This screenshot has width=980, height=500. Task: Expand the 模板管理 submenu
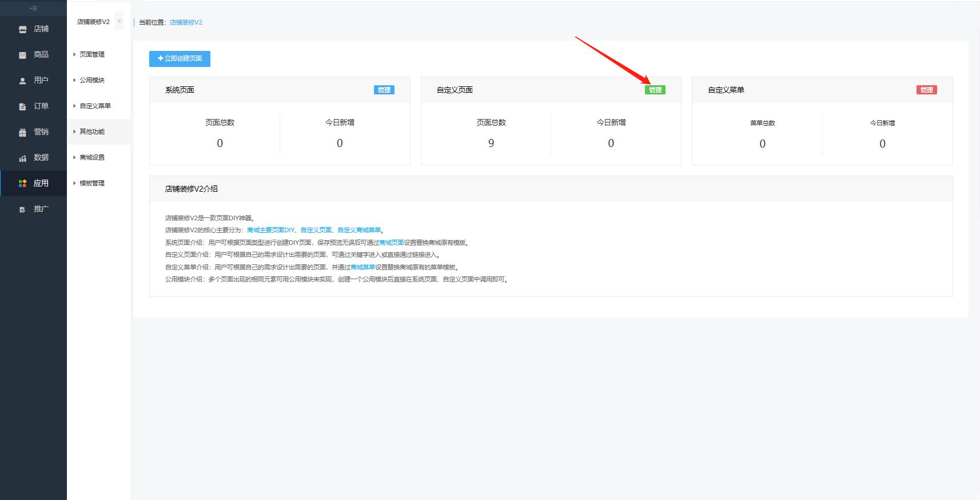[99, 183]
